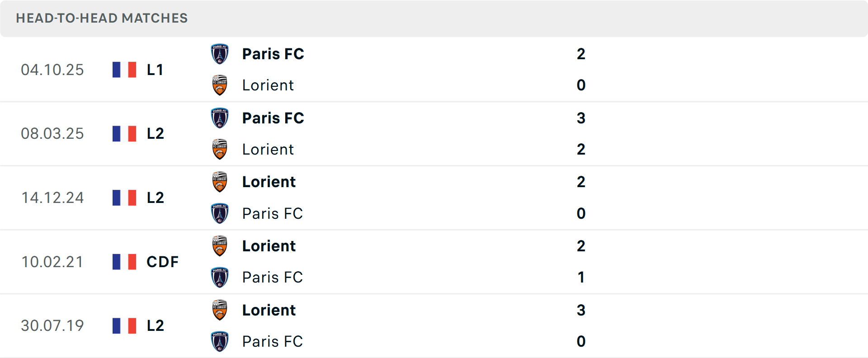Click the HEAD-TO-HEAD MATCHES header

(101, 19)
